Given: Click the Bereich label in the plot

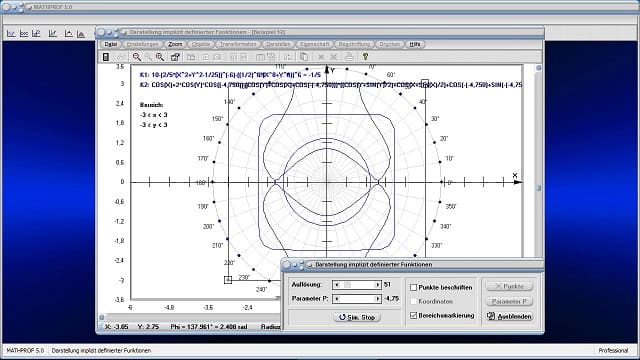Looking at the screenshot, I should 151,105.
